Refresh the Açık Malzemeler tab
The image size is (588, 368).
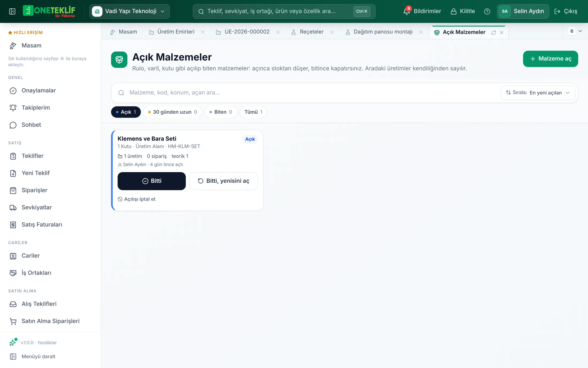coord(494,32)
